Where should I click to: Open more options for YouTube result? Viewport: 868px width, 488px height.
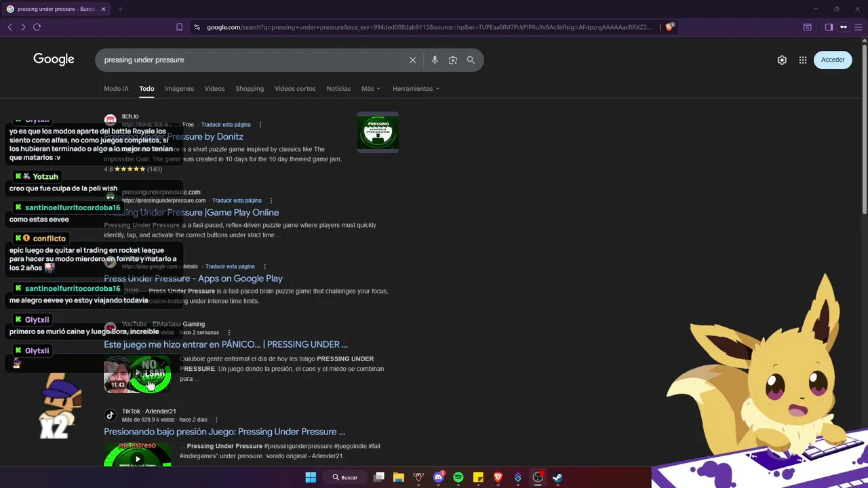click(x=229, y=333)
